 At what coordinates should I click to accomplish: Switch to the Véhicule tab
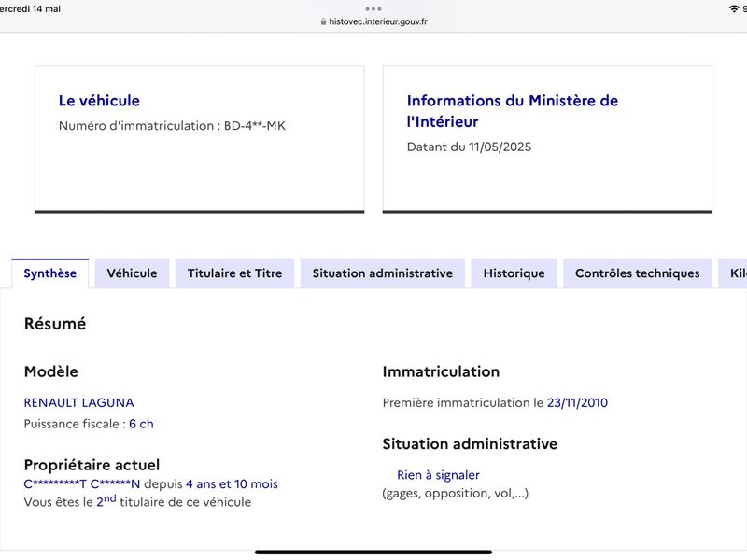[132, 273]
